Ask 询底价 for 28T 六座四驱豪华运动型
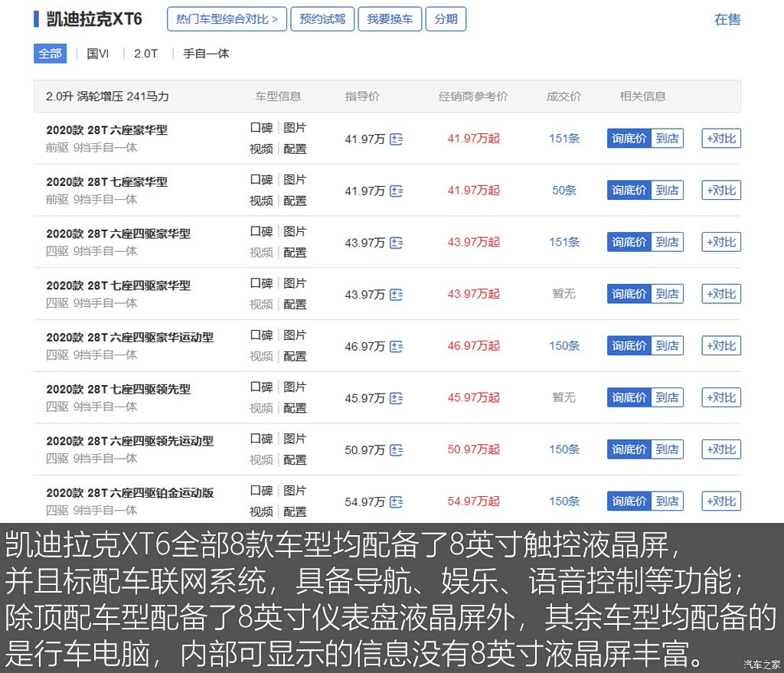This screenshot has height=673, width=784. coord(629,346)
